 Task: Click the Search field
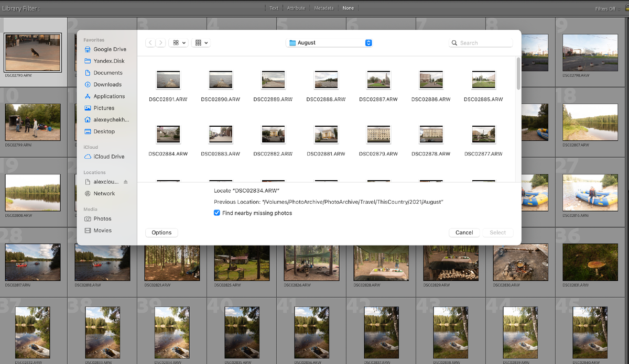pyautogui.click(x=481, y=43)
